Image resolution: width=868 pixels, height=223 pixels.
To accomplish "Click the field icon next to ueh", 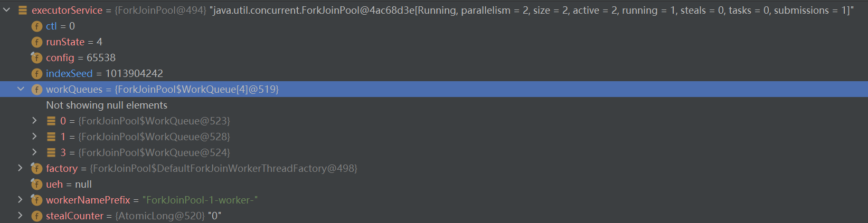I will coord(36,184).
